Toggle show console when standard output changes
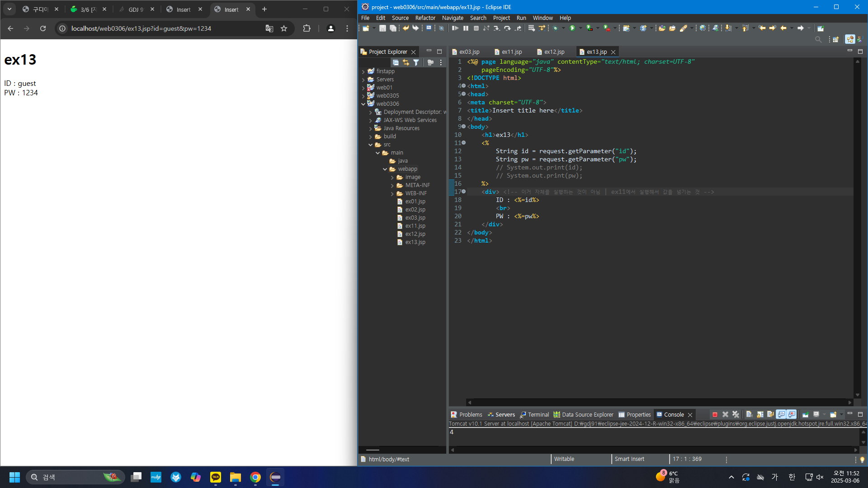868x488 pixels. 781,414
